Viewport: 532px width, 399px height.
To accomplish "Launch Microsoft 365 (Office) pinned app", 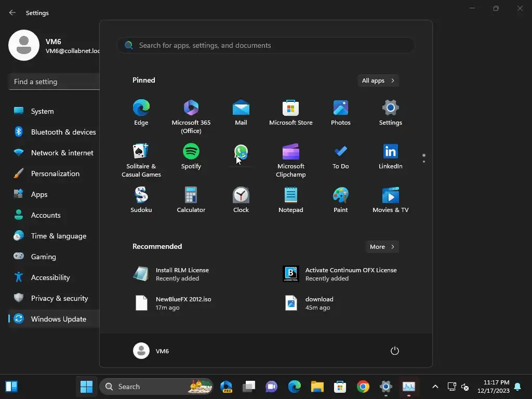I will 191,116.
